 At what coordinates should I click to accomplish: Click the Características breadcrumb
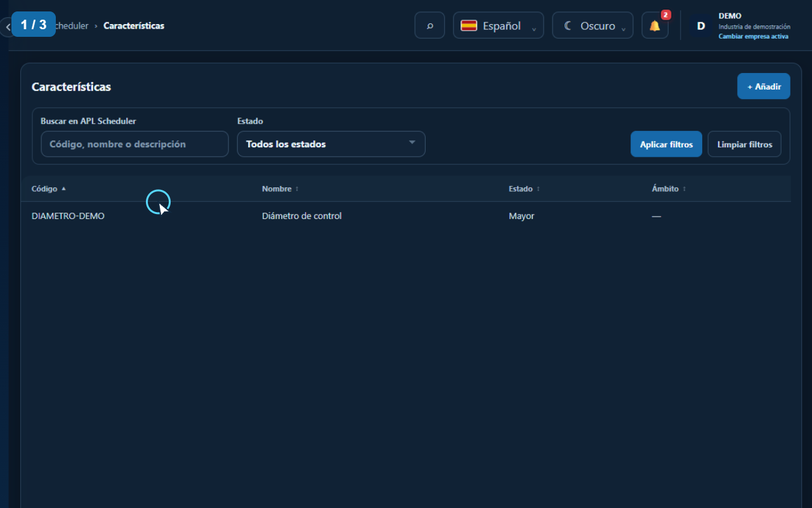[134, 26]
